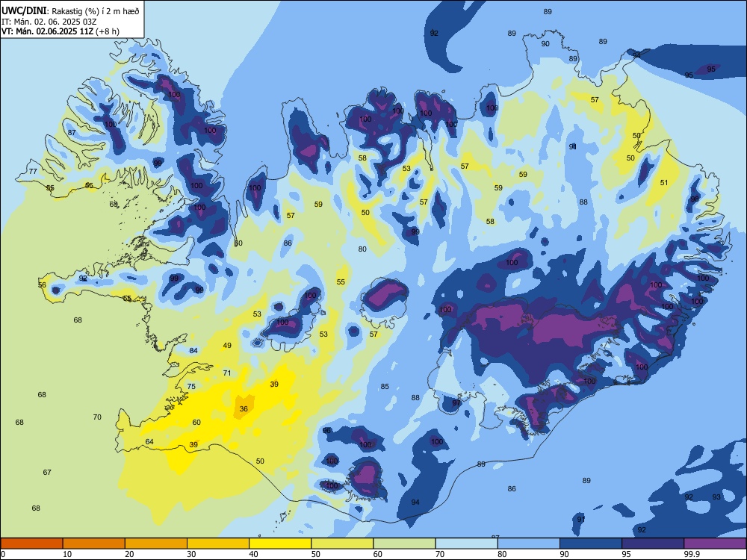Click the '10' legend tick label

tap(67, 554)
